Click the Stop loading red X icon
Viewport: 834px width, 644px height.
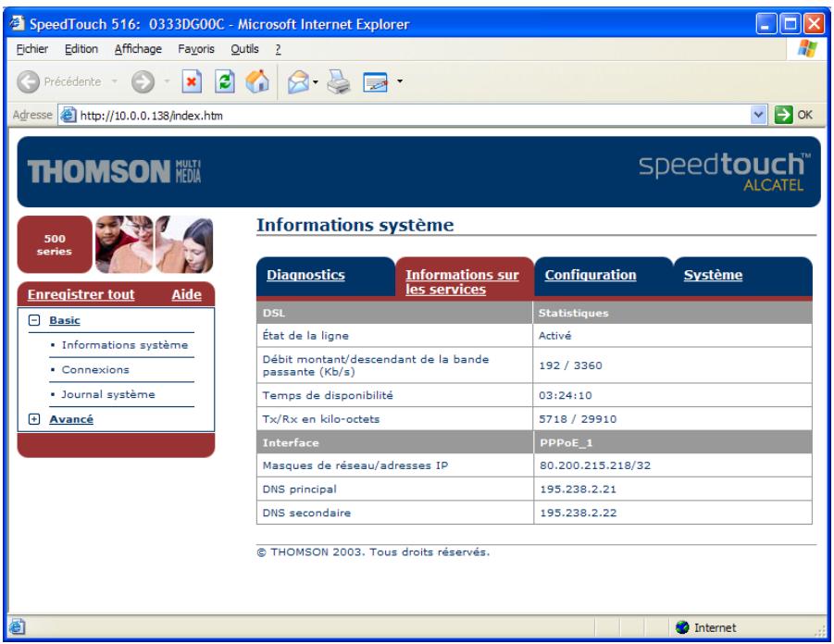click(192, 82)
